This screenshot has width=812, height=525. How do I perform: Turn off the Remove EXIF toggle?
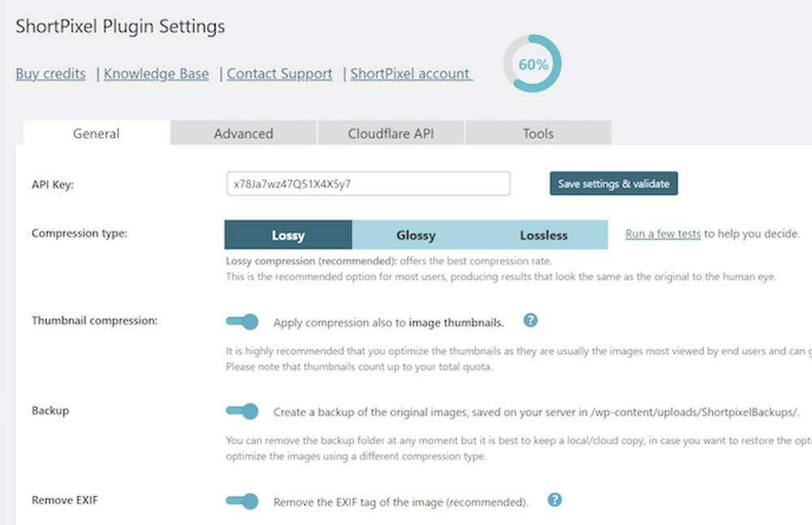[242, 501]
